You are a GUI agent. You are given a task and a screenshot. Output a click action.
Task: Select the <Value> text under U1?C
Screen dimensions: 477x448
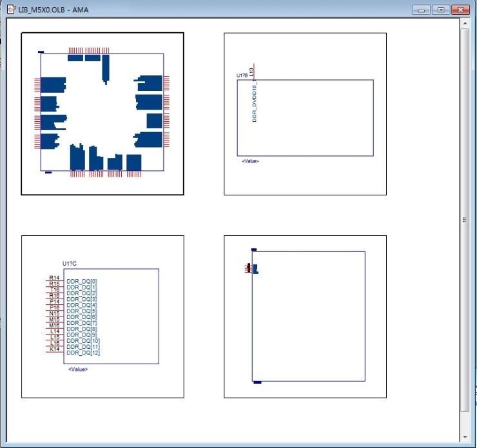78,369
